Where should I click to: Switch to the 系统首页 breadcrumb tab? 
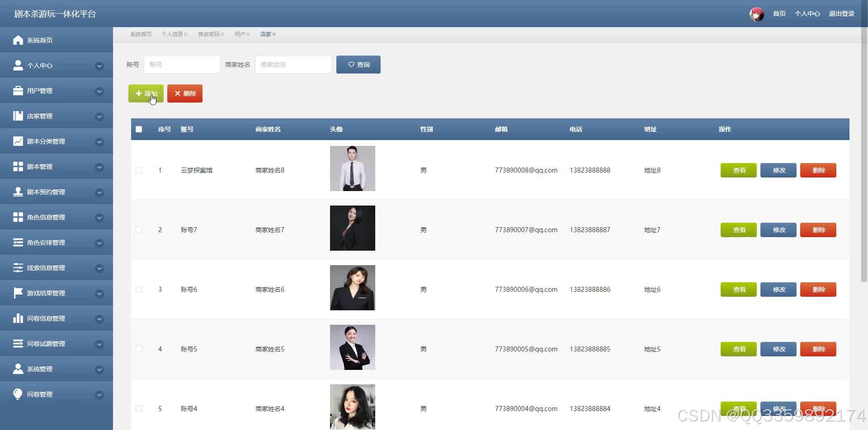141,34
